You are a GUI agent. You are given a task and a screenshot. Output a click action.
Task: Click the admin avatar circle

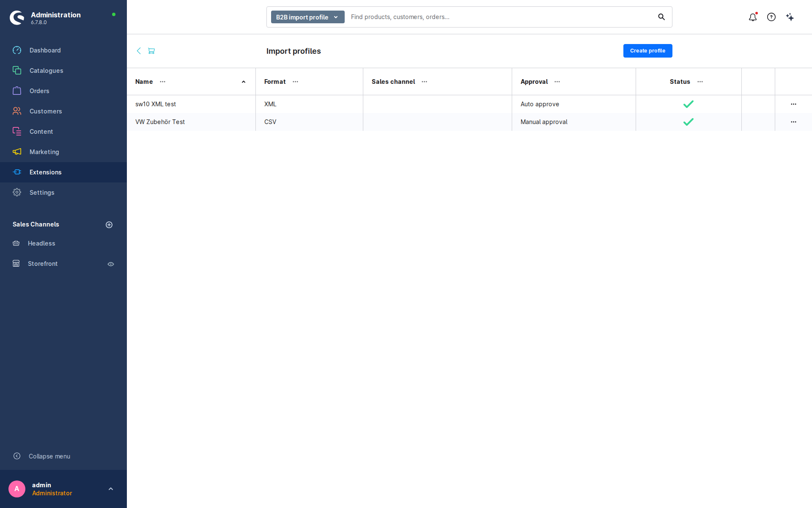click(17, 489)
